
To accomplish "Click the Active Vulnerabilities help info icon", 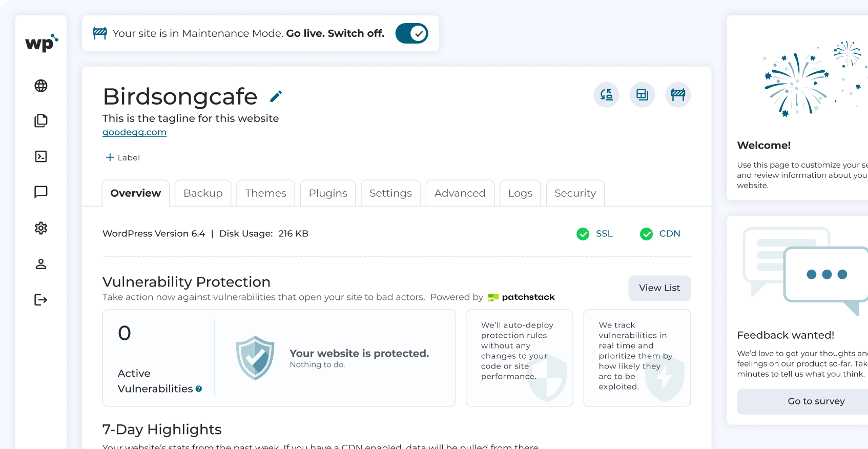I will [x=199, y=389].
